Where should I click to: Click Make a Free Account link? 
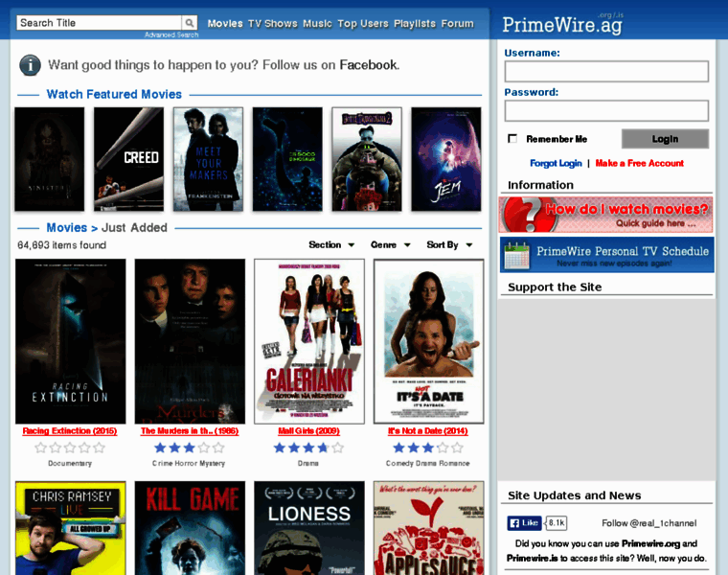tap(639, 163)
